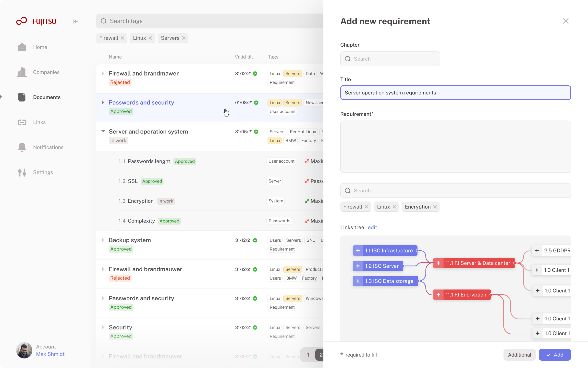Click link icon in Encryption row
Viewport: 588px width, 368px height.
pyautogui.click(x=307, y=201)
